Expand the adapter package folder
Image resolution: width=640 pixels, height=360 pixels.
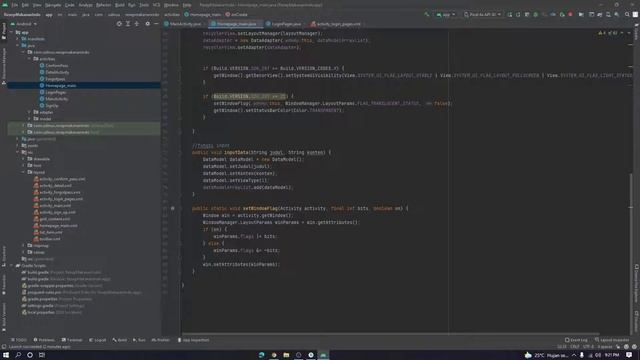click(30, 112)
